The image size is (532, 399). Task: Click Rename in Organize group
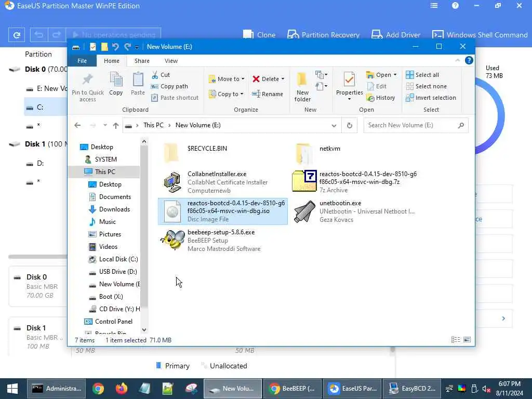point(268,94)
